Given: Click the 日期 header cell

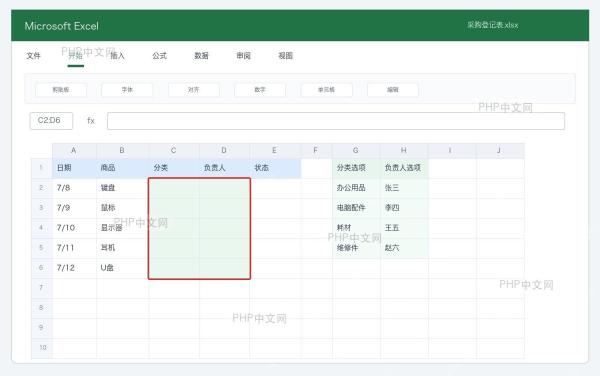Looking at the screenshot, I should [74, 168].
